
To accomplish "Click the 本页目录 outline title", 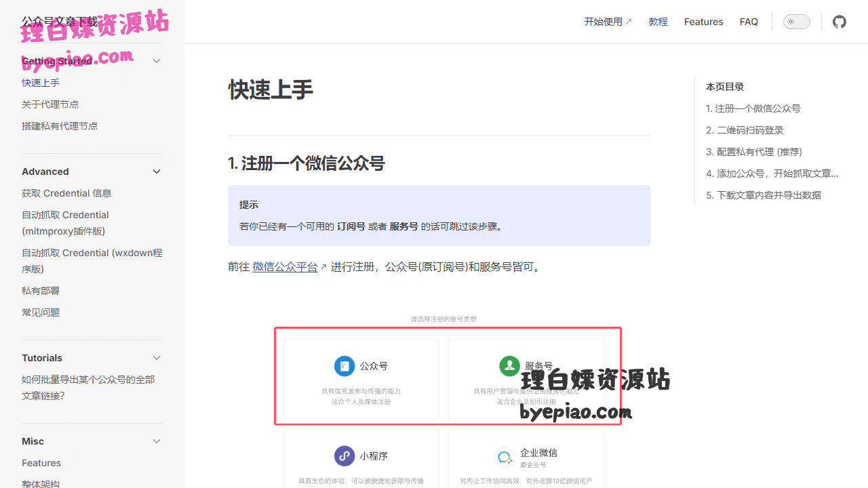I will [725, 87].
